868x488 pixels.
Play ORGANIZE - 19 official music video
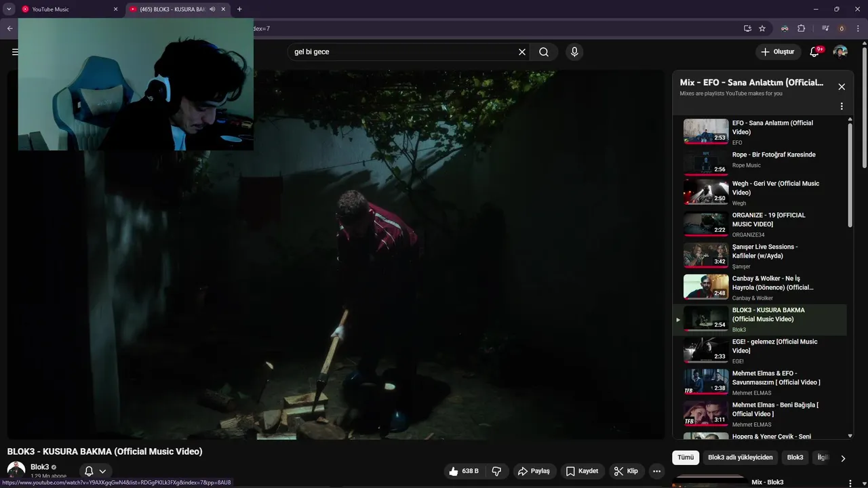point(759,224)
